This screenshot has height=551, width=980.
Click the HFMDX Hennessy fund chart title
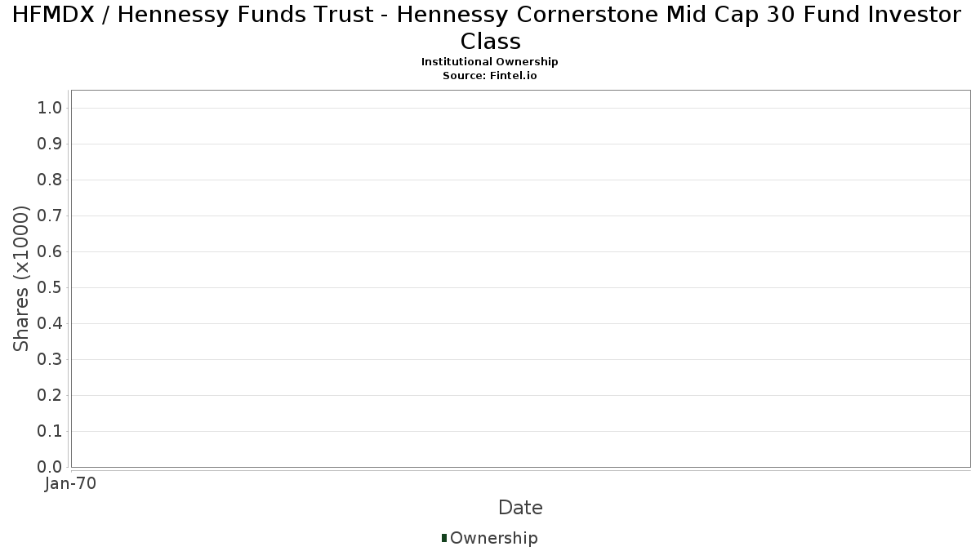click(489, 27)
